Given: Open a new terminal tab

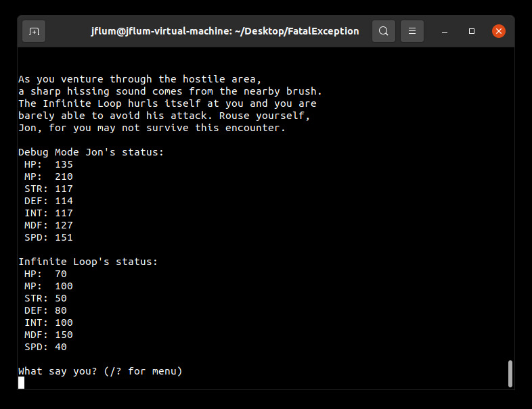Looking at the screenshot, I should pyautogui.click(x=34, y=31).
